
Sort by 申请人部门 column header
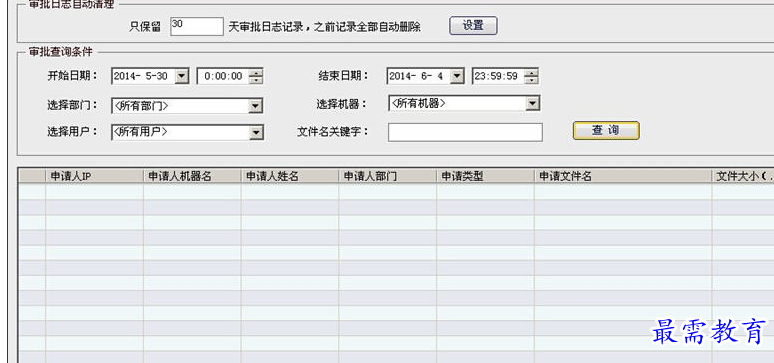pos(387,176)
